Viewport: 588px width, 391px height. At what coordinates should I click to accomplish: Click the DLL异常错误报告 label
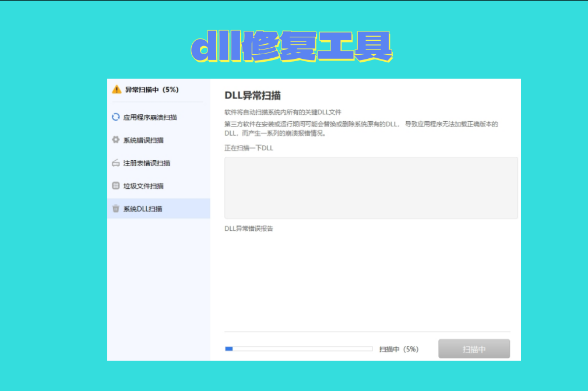coord(249,228)
